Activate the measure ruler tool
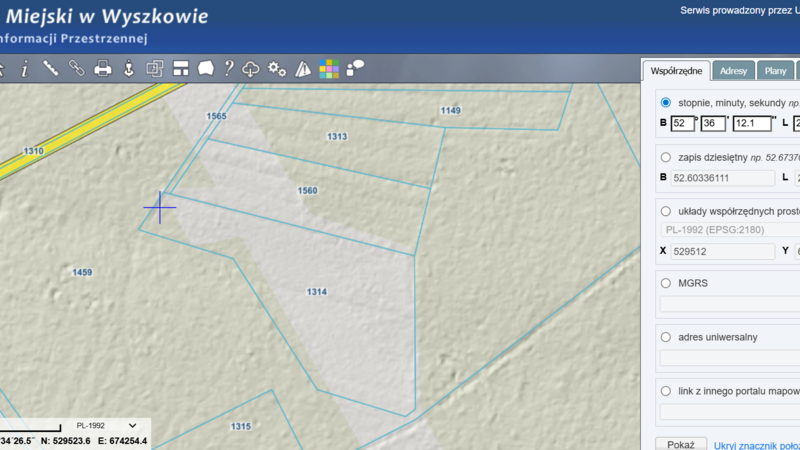This screenshot has width=800, height=450. pos(51,69)
